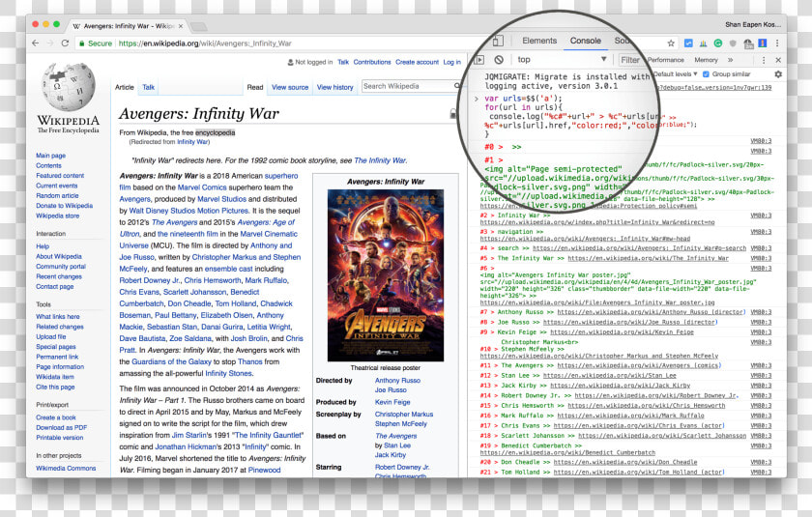Open the Memory tab in DevTools
This screenshot has width=812, height=517.
(x=706, y=60)
